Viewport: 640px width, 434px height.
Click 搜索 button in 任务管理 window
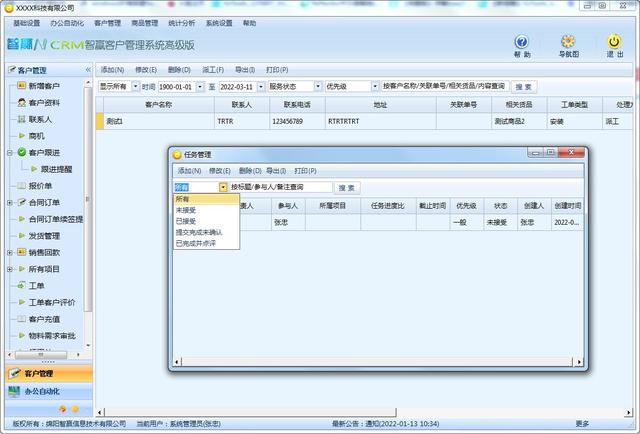click(346, 187)
